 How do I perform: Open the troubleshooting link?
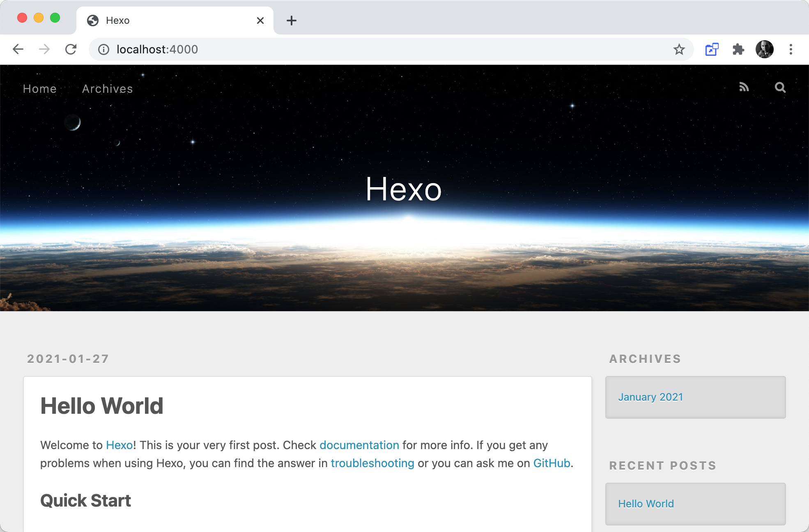pos(372,463)
